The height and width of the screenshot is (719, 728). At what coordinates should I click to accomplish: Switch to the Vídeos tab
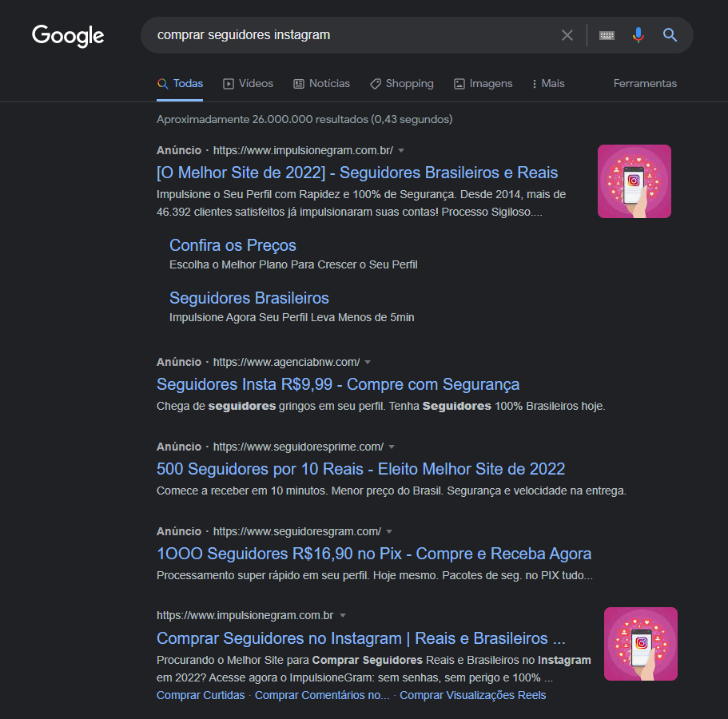(x=248, y=84)
